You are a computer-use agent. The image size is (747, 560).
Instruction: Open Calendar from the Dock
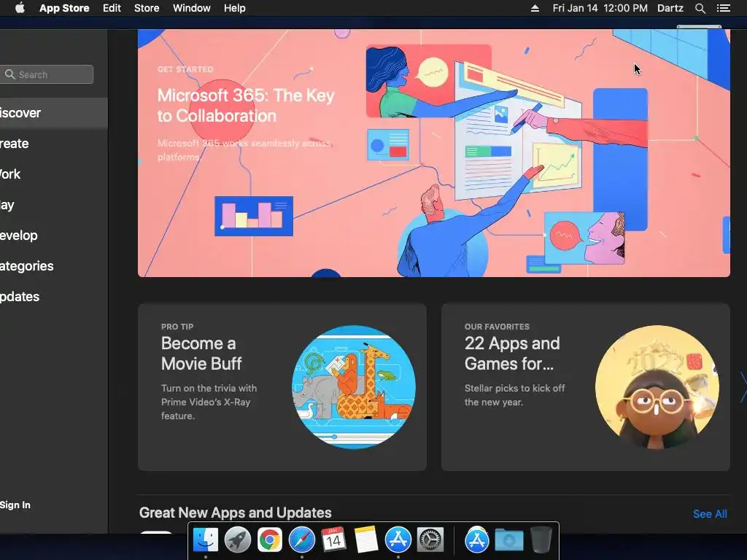coord(333,540)
